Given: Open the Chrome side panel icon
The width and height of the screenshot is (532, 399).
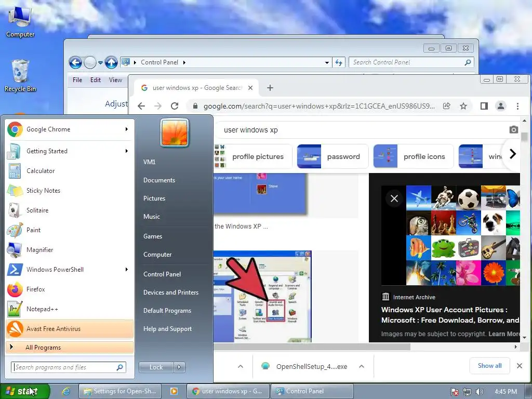Looking at the screenshot, I should (484, 106).
